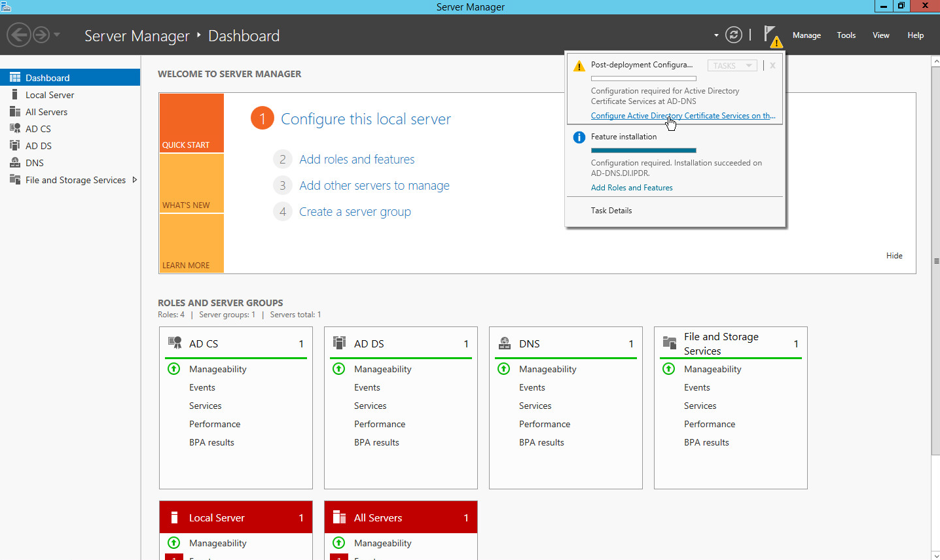This screenshot has width=940, height=560.
Task: Click Configure Active Directory Certificate Services link
Action: [682, 116]
